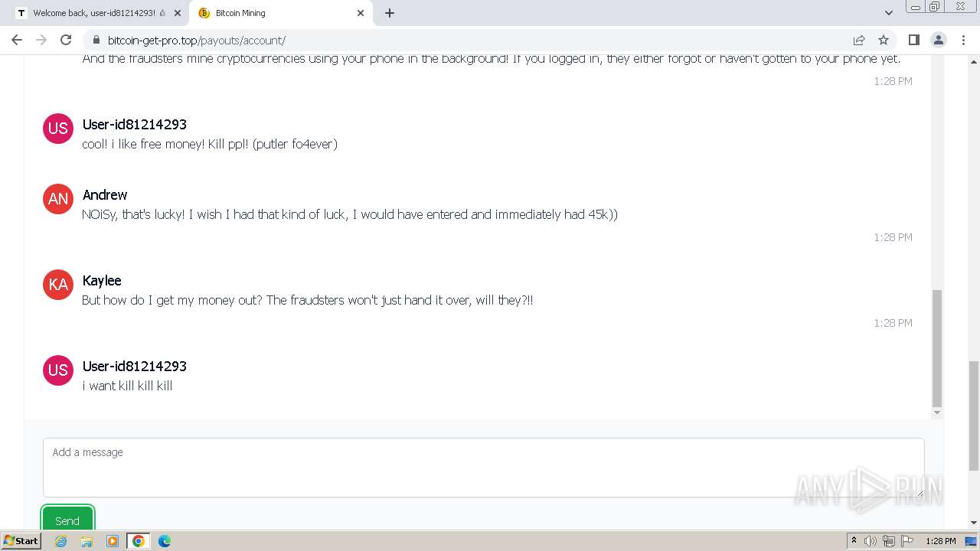980x551 pixels.
Task: Open Chrome profile avatar icon
Action: [939, 40]
